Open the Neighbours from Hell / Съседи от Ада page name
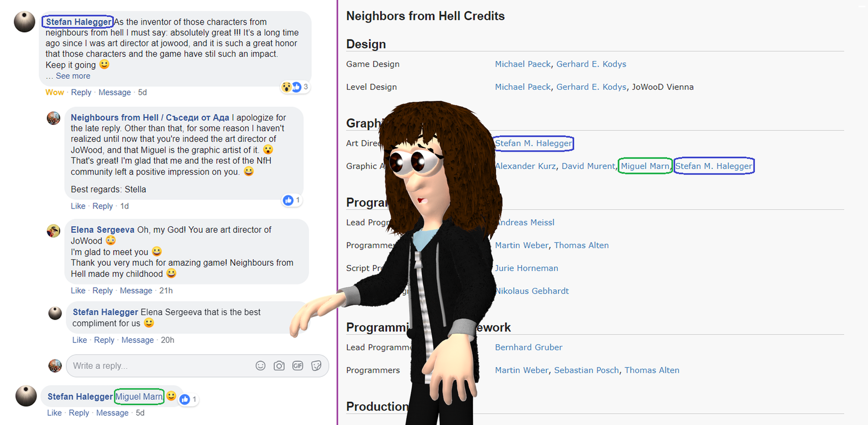 click(x=150, y=118)
